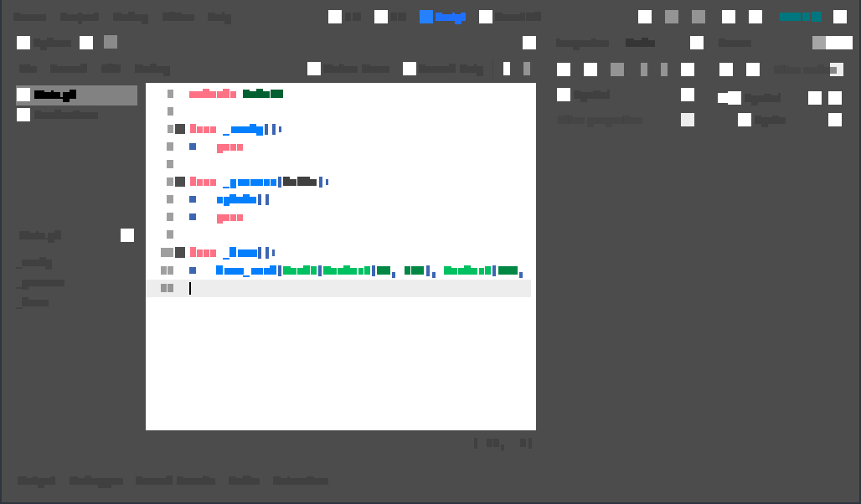This screenshot has width=861, height=504.
Task: Switch to the Node tab
Action: 640,43
